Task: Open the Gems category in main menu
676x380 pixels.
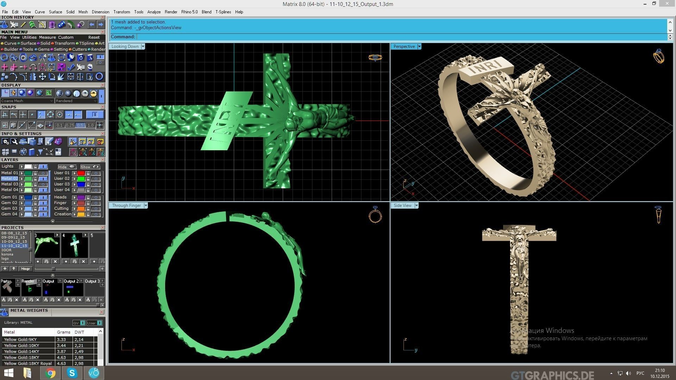Action: point(42,49)
